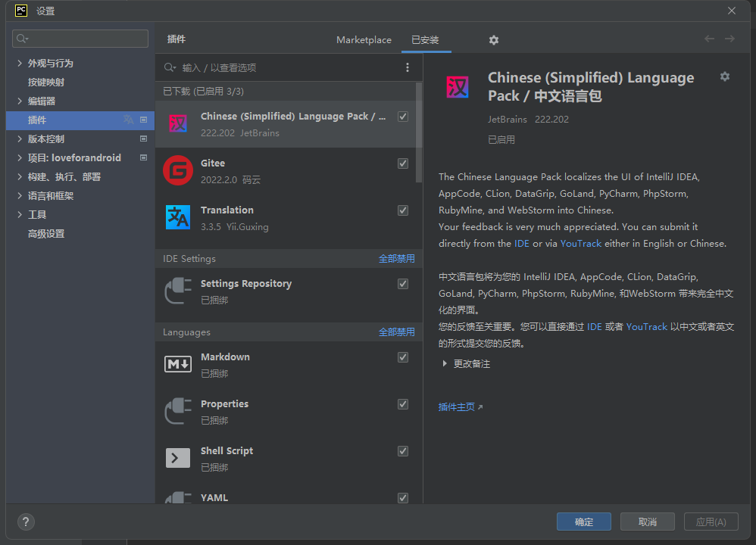Click the Settings Repository plug icon

point(178,291)
